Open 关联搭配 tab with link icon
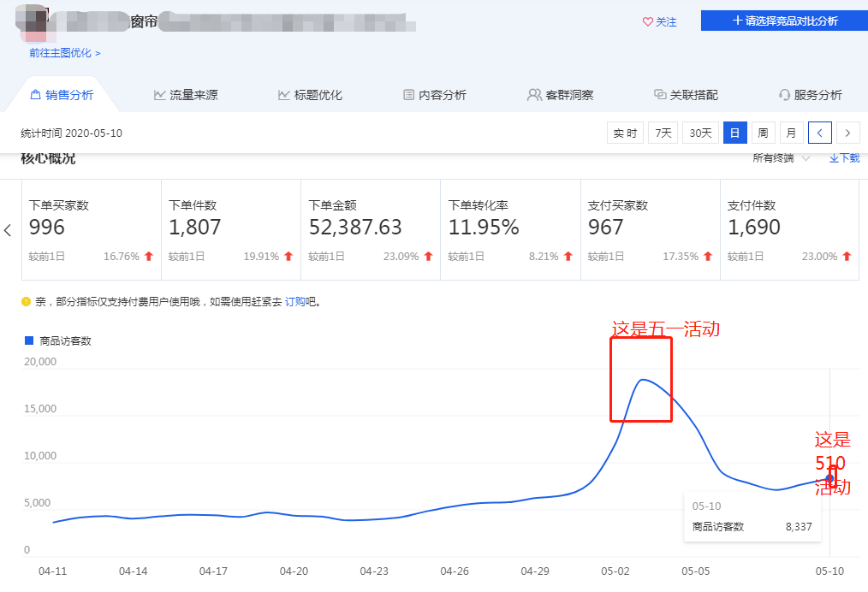This screenshot has width=868, height=592. tap(686, 95)
